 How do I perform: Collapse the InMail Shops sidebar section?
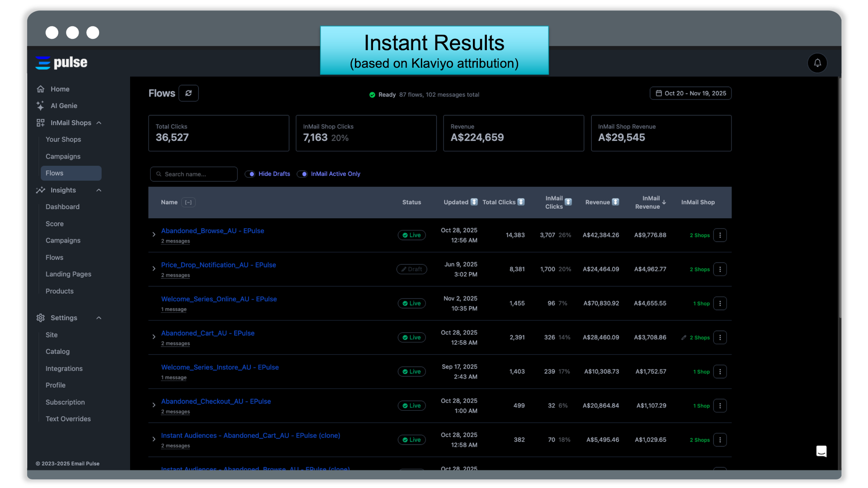pyautogui.click(x=99, y=123)
